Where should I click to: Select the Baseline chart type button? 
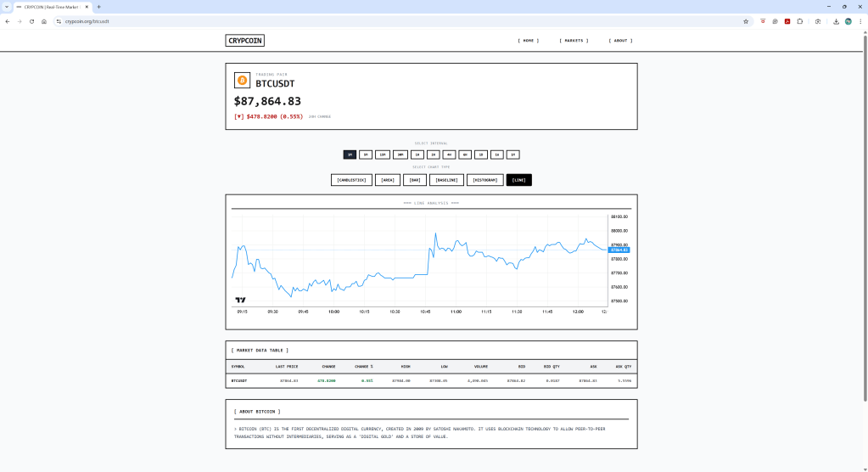coord(446,180)
